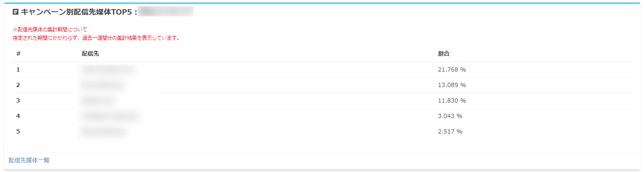This screenshot has width=644, height=172.
Task: Open the blurred 配信先 name in row 4
Action: coord(109,116)
